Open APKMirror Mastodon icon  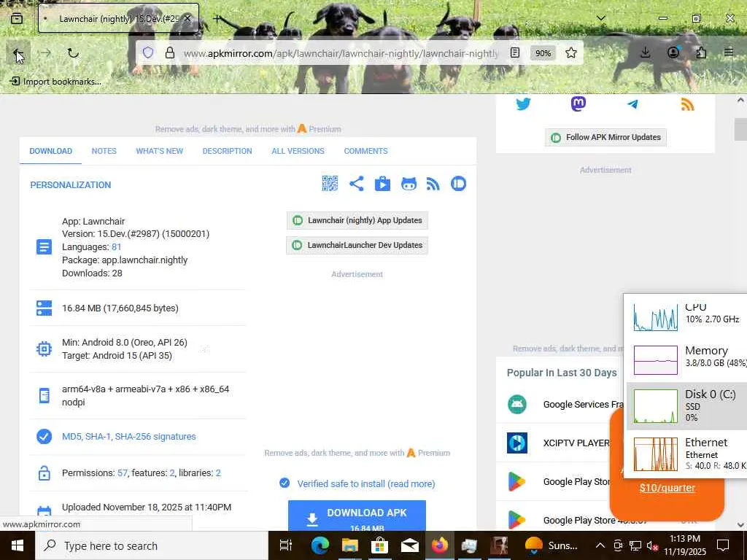click(578, 104)
